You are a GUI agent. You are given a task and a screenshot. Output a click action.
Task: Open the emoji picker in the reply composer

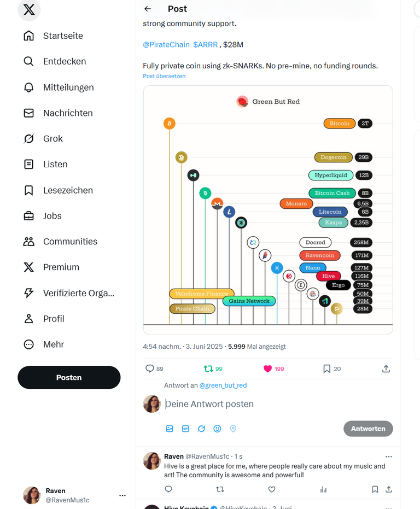click(x=217, y=429)
